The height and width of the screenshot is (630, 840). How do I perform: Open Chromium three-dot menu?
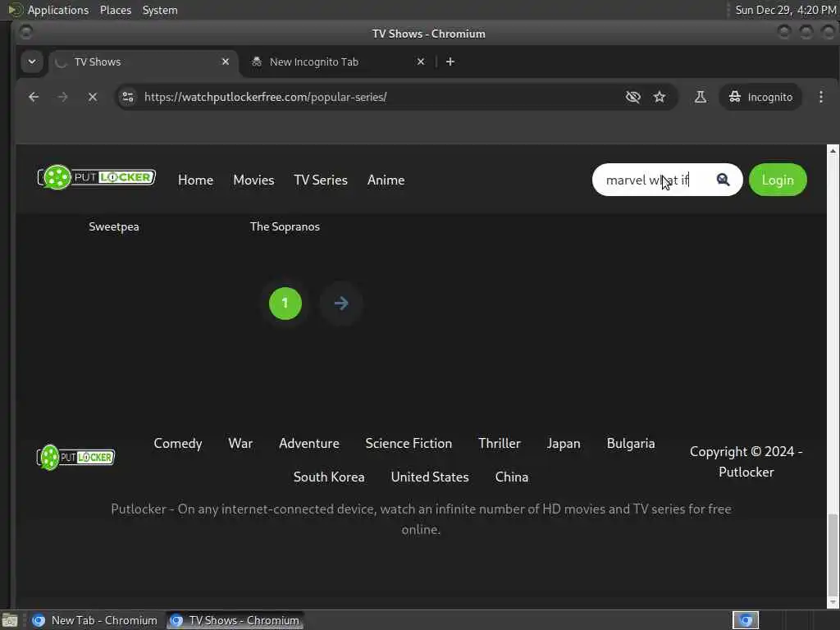click(x=820, y=97)
